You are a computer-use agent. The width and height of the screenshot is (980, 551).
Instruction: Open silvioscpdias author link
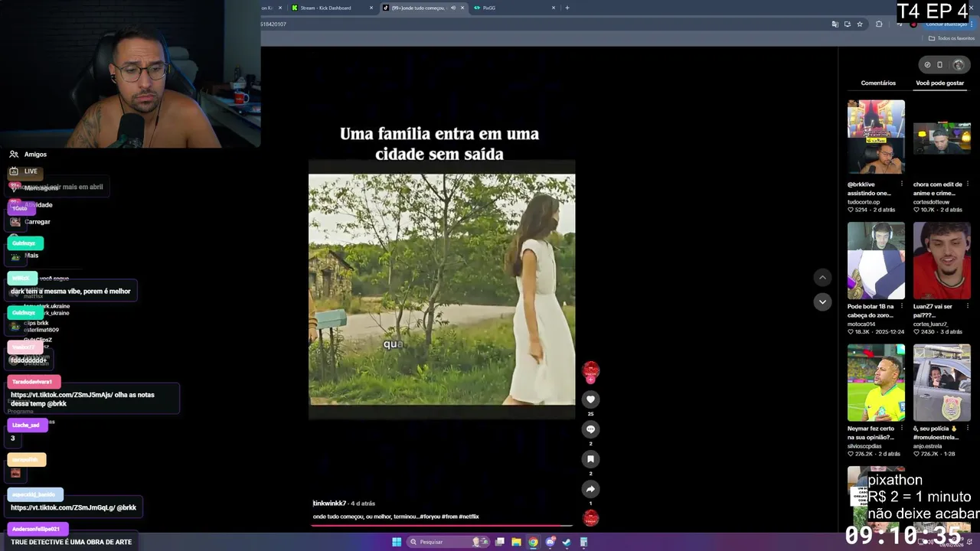864,446
